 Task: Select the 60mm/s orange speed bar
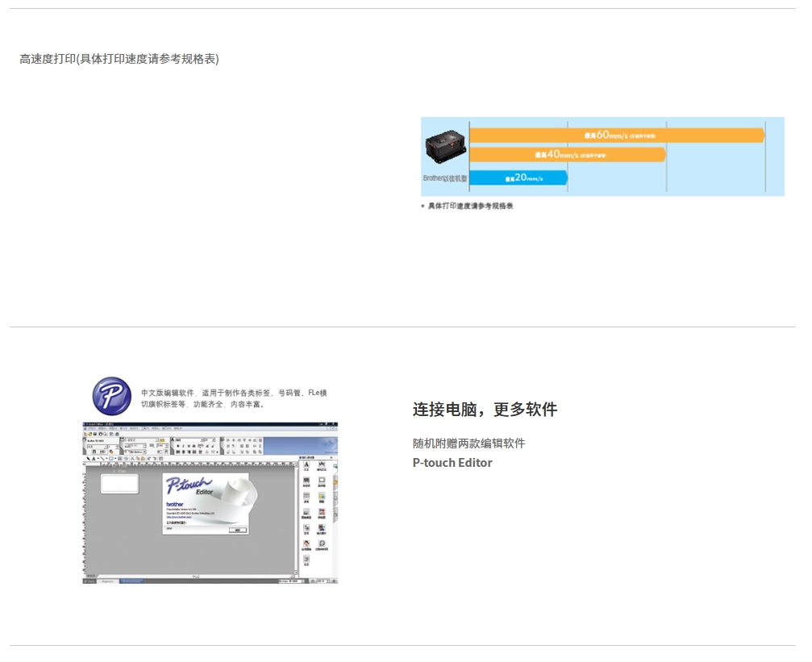click(x=617, y=135)
